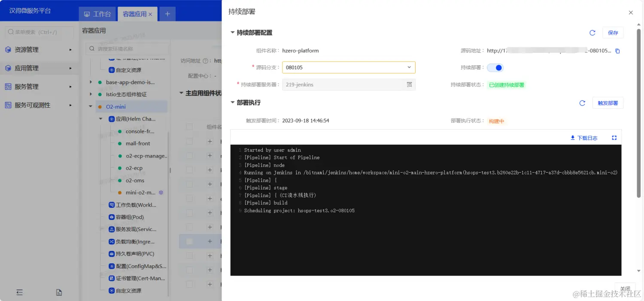Select console-fr... in the tree
644x301 pixels.
[140, 131]
